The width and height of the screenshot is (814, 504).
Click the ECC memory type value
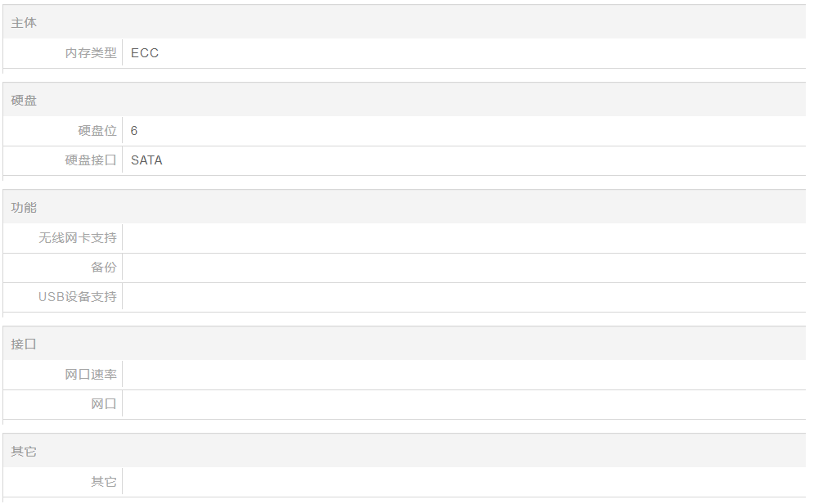(x=145, y=53)
